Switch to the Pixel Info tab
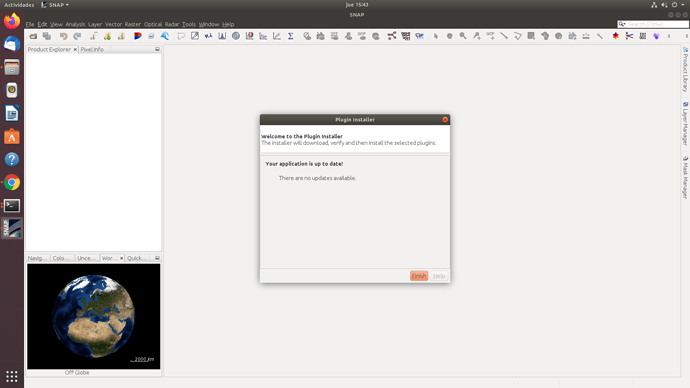The height and width of the screenshot is (388, 690). 92,49
